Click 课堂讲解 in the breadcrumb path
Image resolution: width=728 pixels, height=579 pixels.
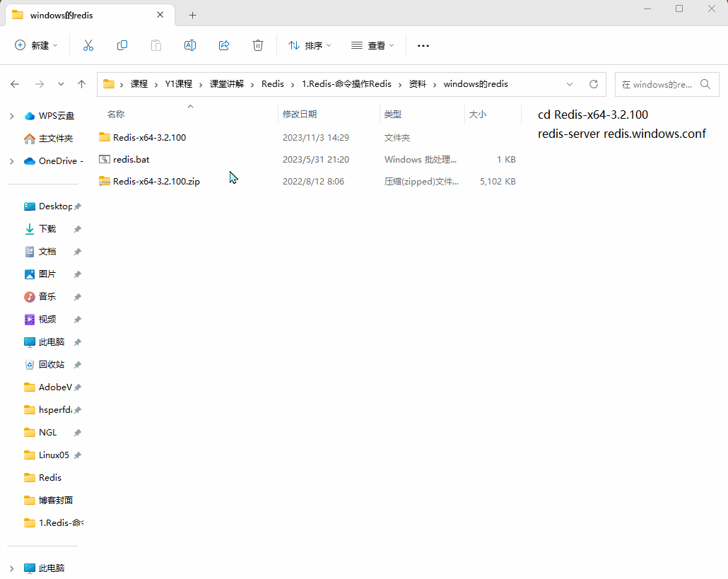click(227, 84)
